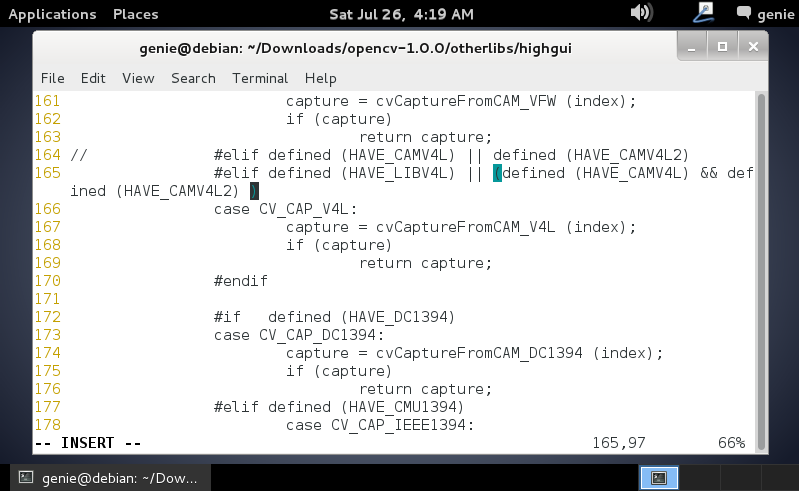
Task: Select genie@debian taskbar window button
Action: click(x=110, y=478)
